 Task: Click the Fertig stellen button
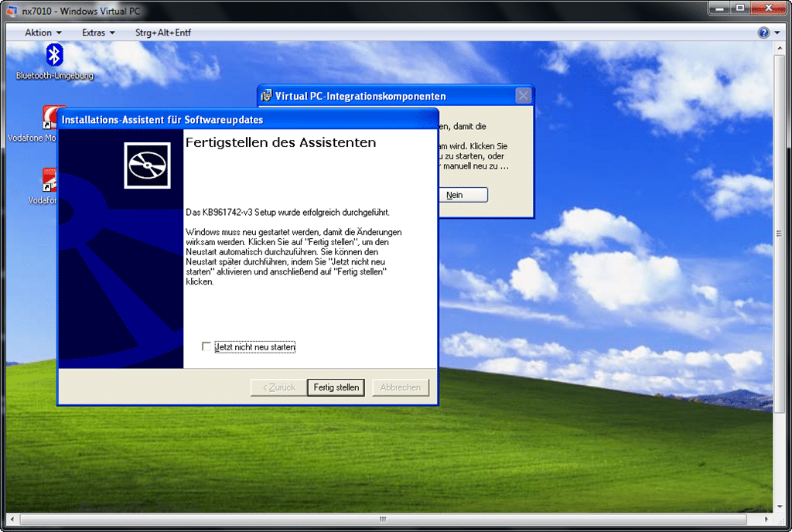pyautogui.click(x=336, y=387)
